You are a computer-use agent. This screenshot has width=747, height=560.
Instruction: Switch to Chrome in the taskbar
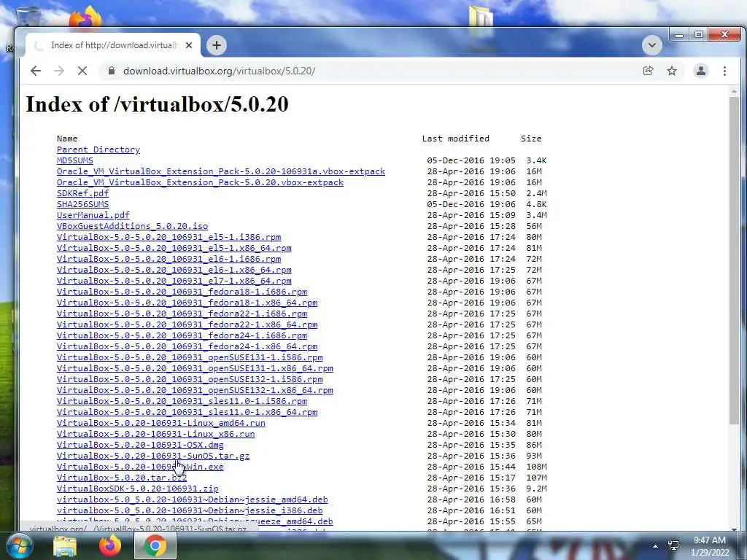tap(155, 545)
